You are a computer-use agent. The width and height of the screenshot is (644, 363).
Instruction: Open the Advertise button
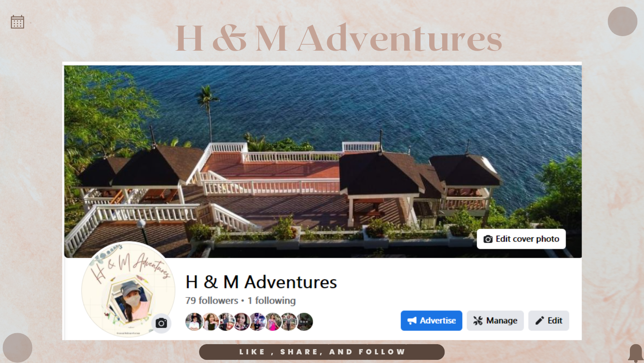[431, 321]
